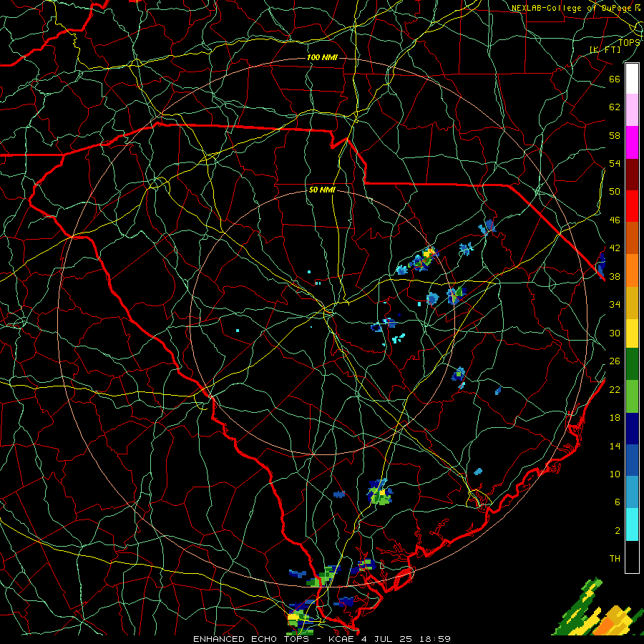Screen dimensions: 644x644
Task: Click the medium blue legend swatch
Action: tap(632, 460)
